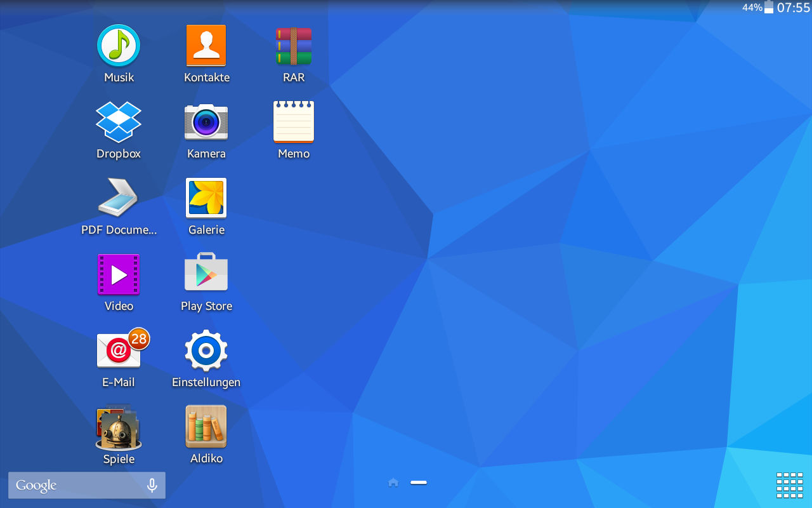This screenshot has width=812, height=508.
Task: Open the PDF Document scanner app
Action: click(119, 198)
